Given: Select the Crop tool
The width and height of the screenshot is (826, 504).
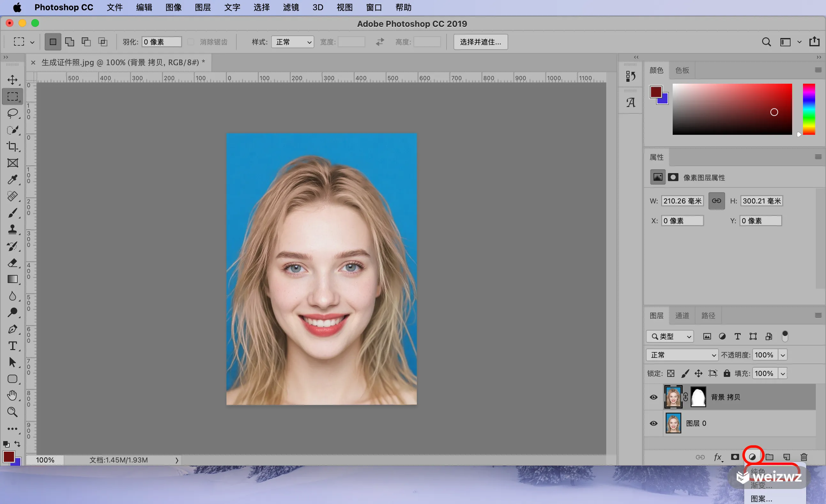Looking at the screenshot, I should (x=12, y=147).
